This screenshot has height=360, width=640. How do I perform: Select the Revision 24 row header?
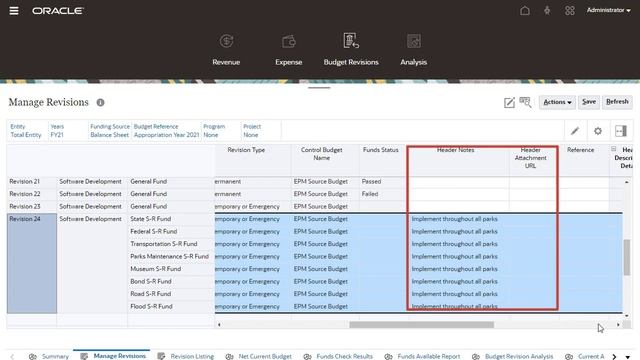point(32,263)
